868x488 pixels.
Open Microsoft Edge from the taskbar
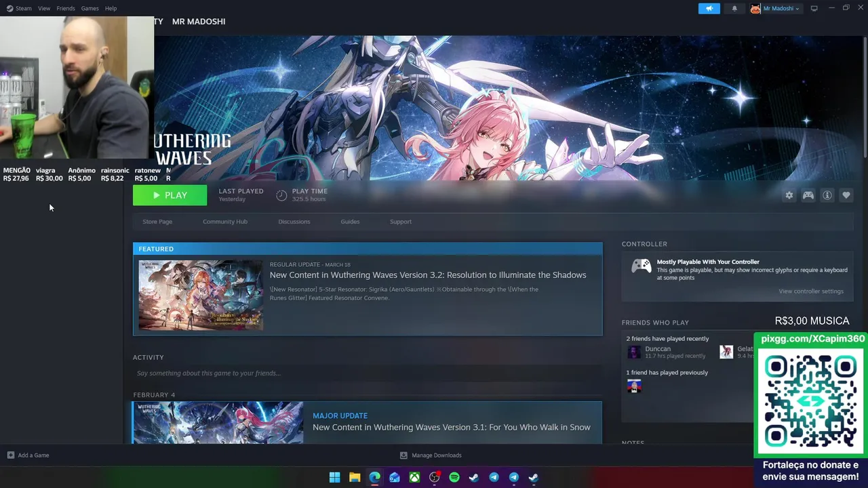(374, 477)
